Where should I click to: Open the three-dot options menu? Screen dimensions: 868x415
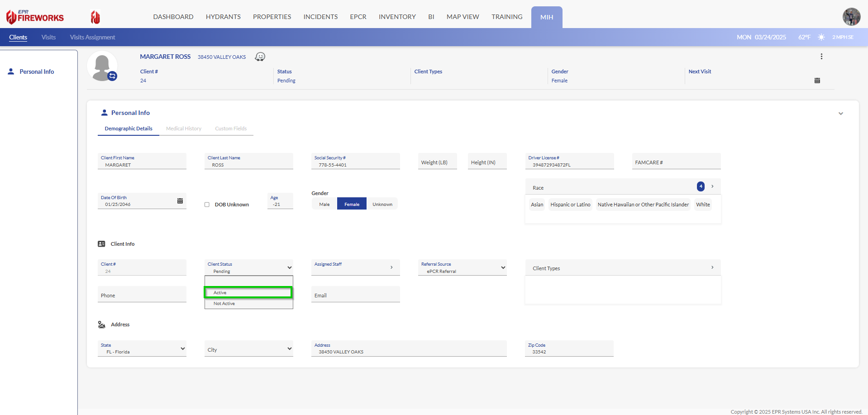pos(821,56)
